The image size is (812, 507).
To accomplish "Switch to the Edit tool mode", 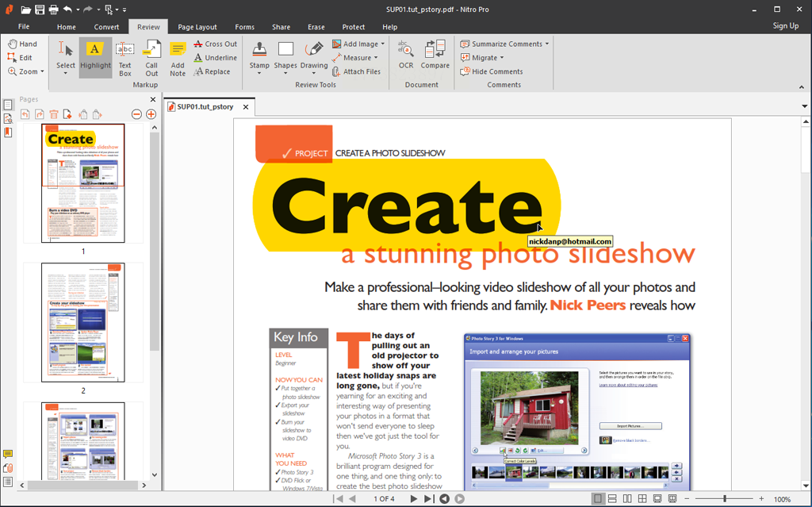I will click(x=21, y=58).
